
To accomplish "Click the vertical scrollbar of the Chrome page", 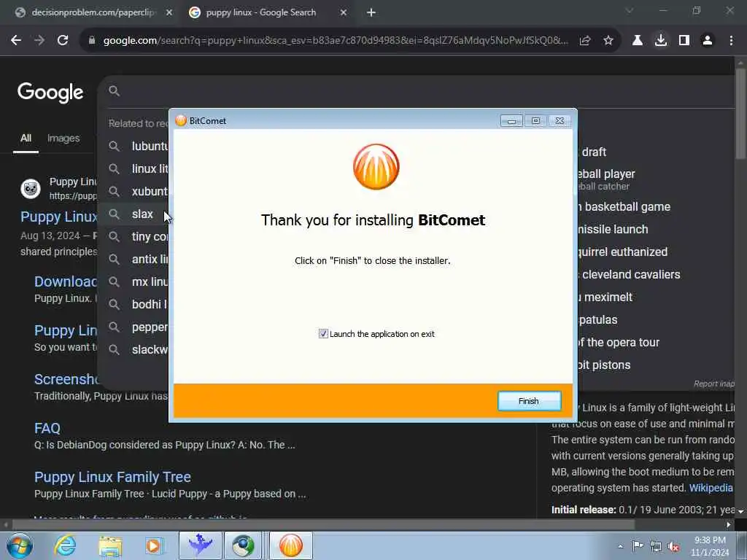I will tap(740, 114).
